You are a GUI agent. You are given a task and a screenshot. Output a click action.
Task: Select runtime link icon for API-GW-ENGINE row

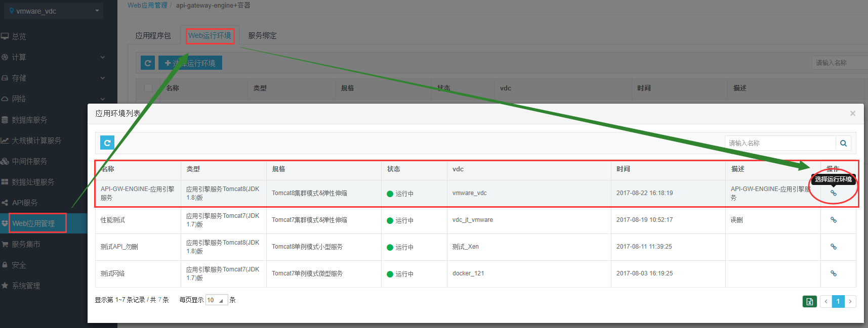[x=834, y=193]
